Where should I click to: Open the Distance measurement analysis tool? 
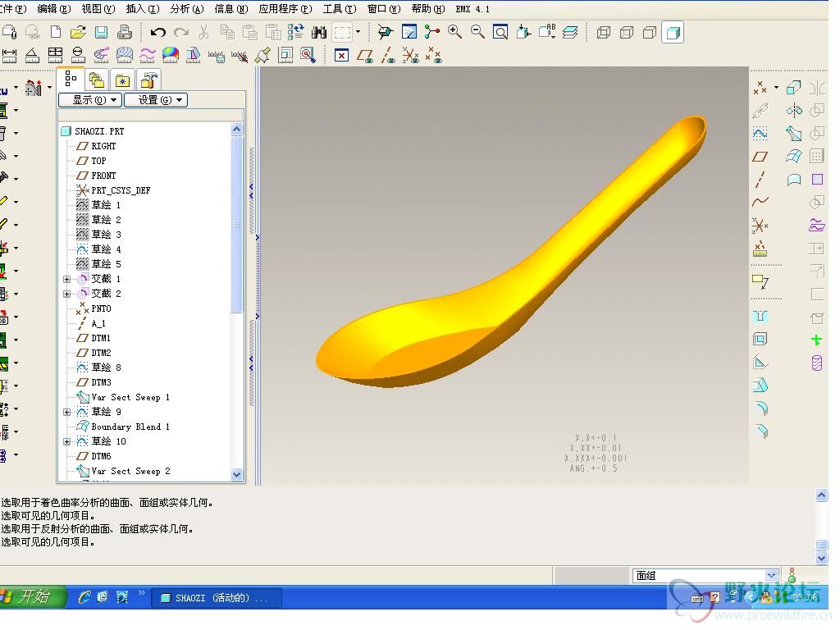point(9,55)
